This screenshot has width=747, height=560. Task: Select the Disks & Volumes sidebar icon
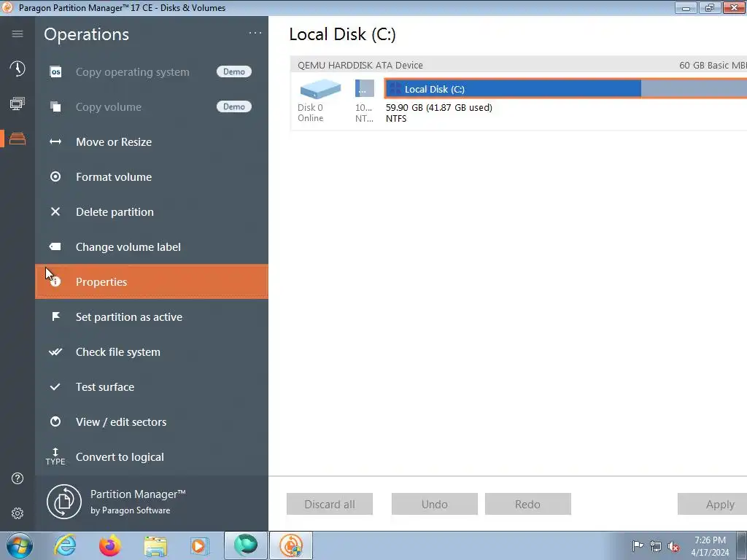pyautogui.click(x=18, y=139)
